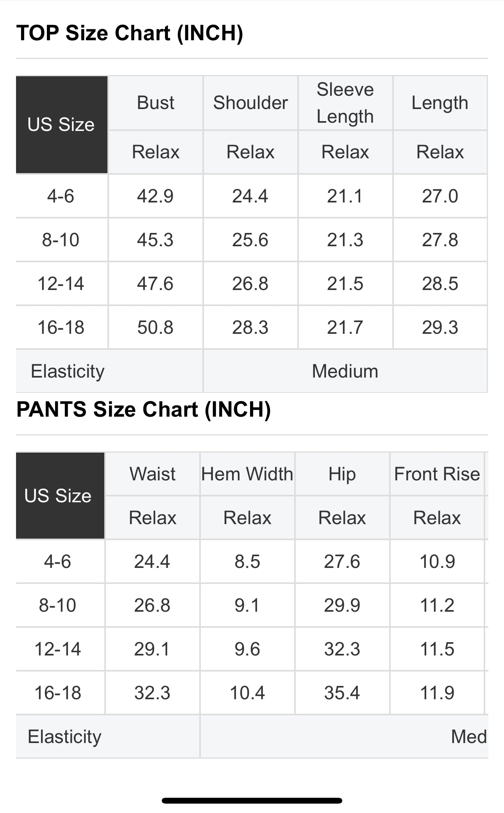Tap the Waist column header

click(152, 474)
